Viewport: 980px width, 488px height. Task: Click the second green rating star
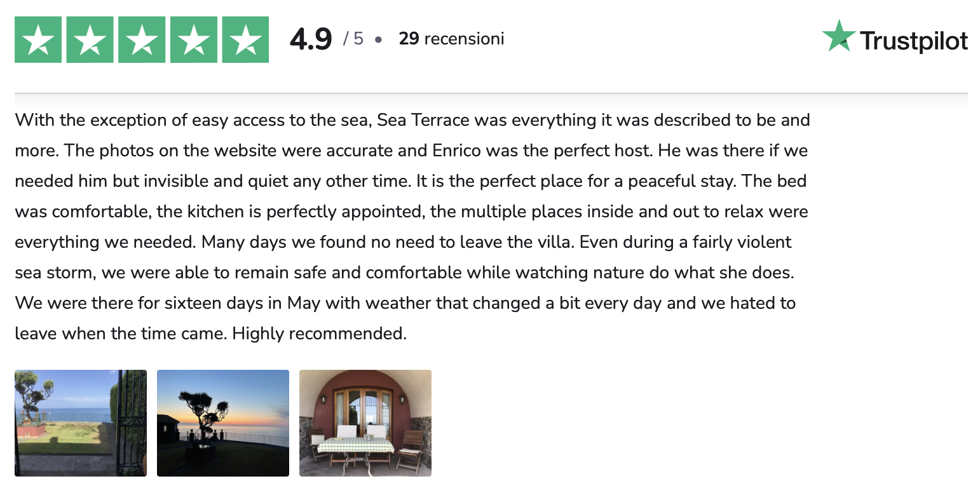tap(90, 39)
